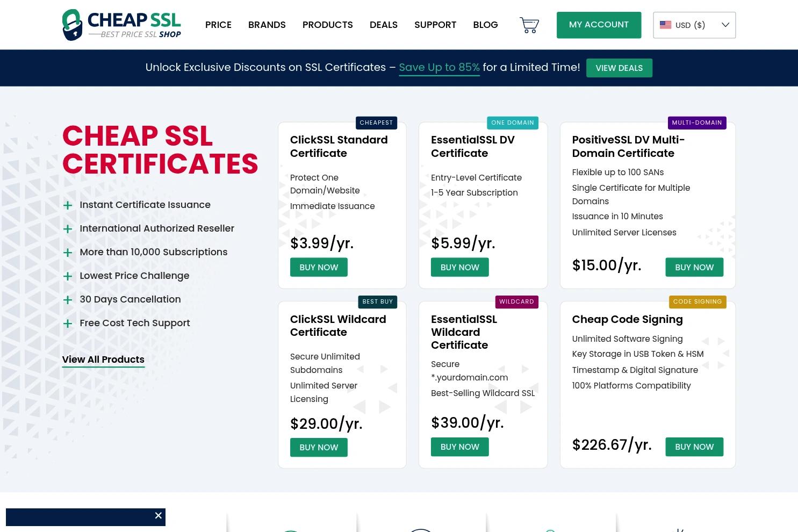This screenshot has width=798, height=532.
Task: Click the ONE DOMAIN badge
Action: 513,123
